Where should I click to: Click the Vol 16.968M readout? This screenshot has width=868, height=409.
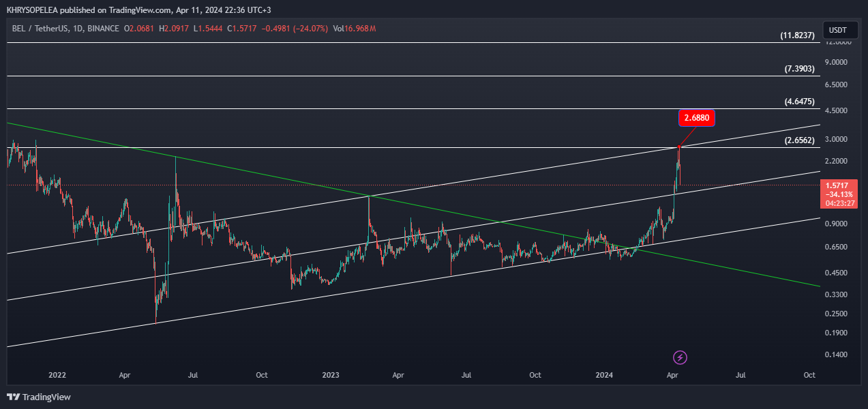[355, 29]
